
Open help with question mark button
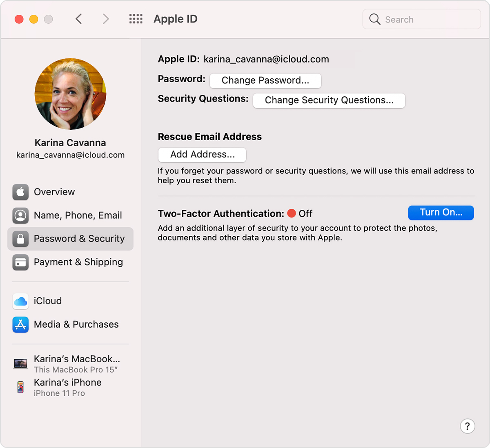pyautogui.click(x=468, y=426)
